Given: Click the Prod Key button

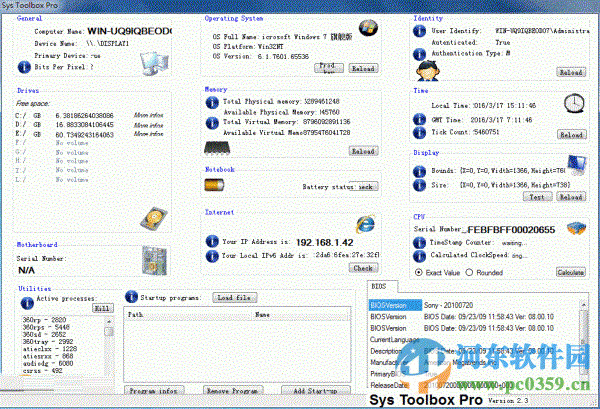Looking at the screenshot, I should (x=329, y=68).
